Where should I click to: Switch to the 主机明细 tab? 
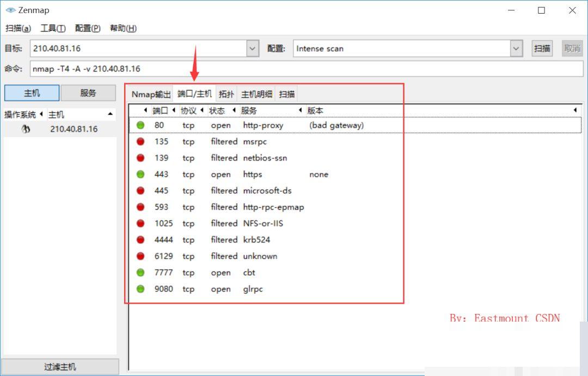256,94
